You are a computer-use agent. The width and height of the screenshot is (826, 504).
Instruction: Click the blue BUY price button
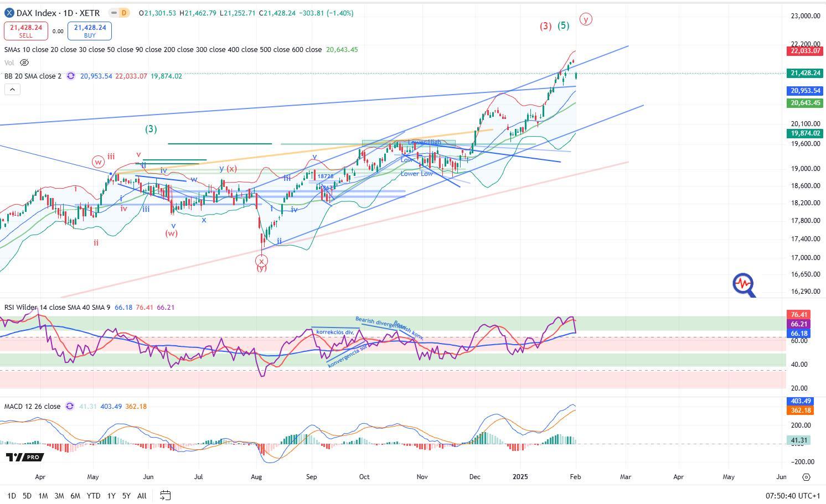click(89, 31)
